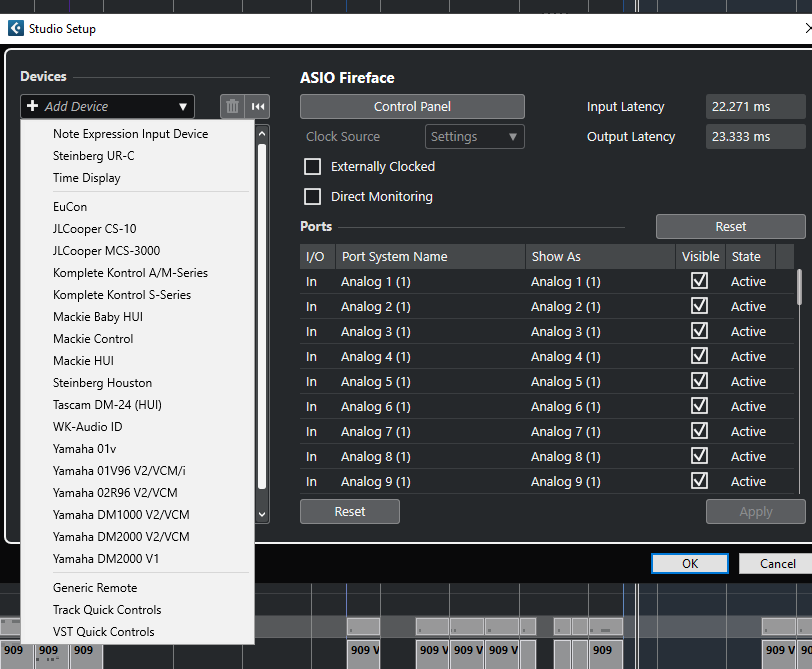Click the reset device list rewind icon
Image resolution: width=812 pixels, height=669 pixels.
(258, 107)
